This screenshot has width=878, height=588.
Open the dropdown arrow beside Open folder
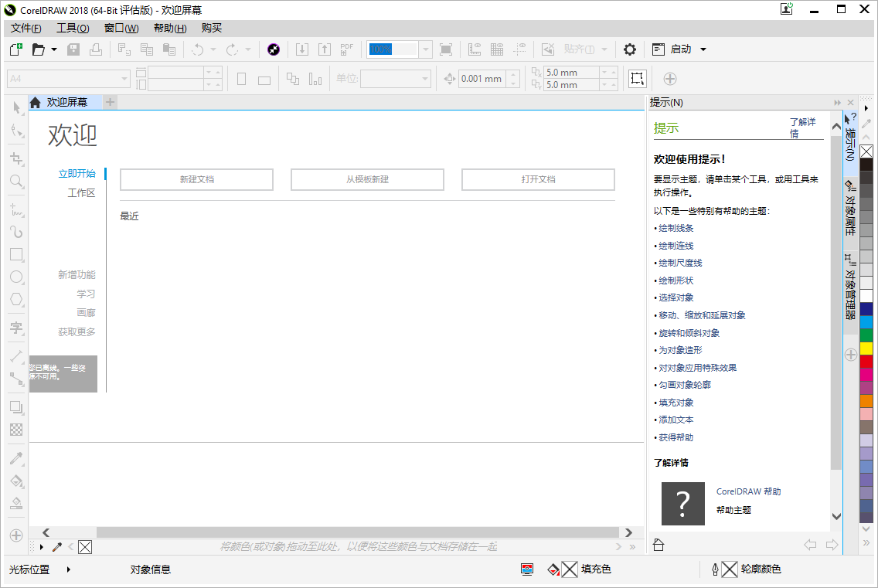[x=54, y=49]
